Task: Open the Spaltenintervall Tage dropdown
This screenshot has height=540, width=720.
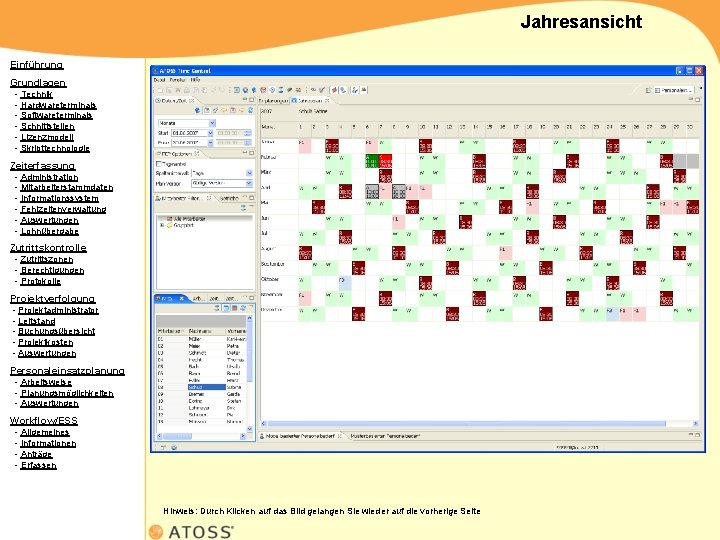Action: coord(249,173)
